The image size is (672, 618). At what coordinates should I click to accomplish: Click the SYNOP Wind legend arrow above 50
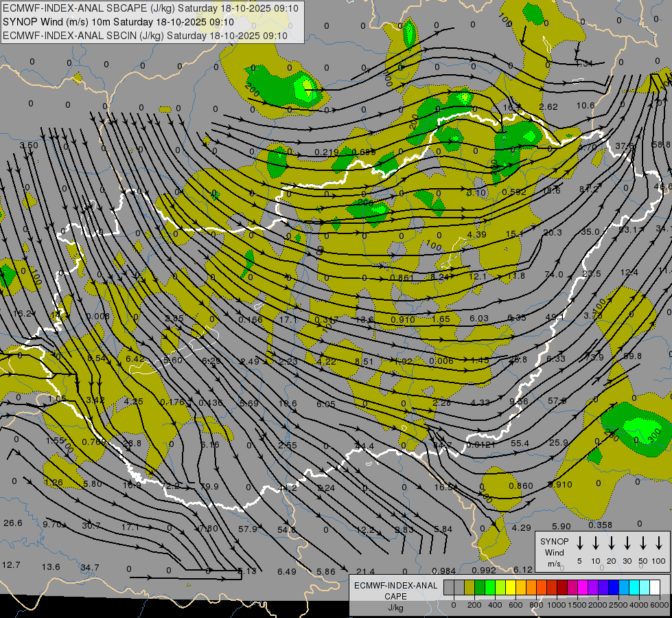click(x=643, y=543)
